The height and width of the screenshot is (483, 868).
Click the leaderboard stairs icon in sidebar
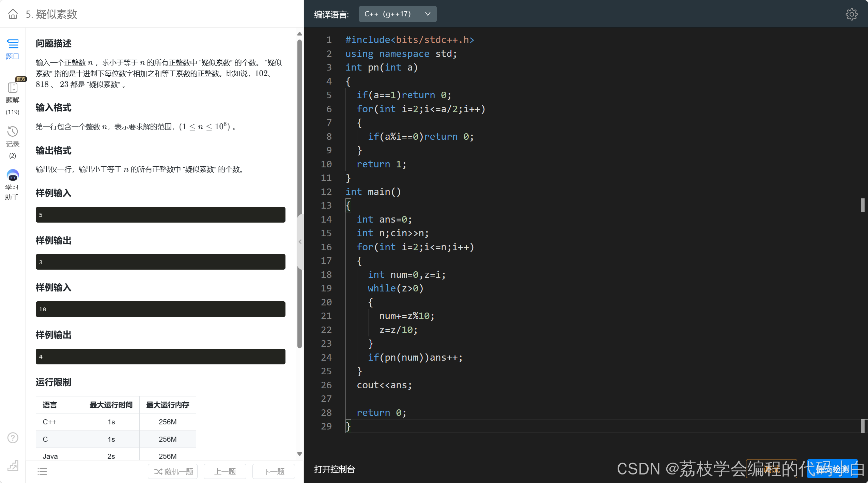(x=13, y=466)
